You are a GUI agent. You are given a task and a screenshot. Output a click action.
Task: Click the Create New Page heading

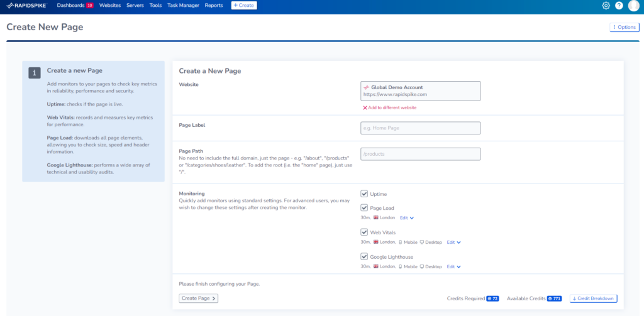pyautogui.click(x=45, y=27)
